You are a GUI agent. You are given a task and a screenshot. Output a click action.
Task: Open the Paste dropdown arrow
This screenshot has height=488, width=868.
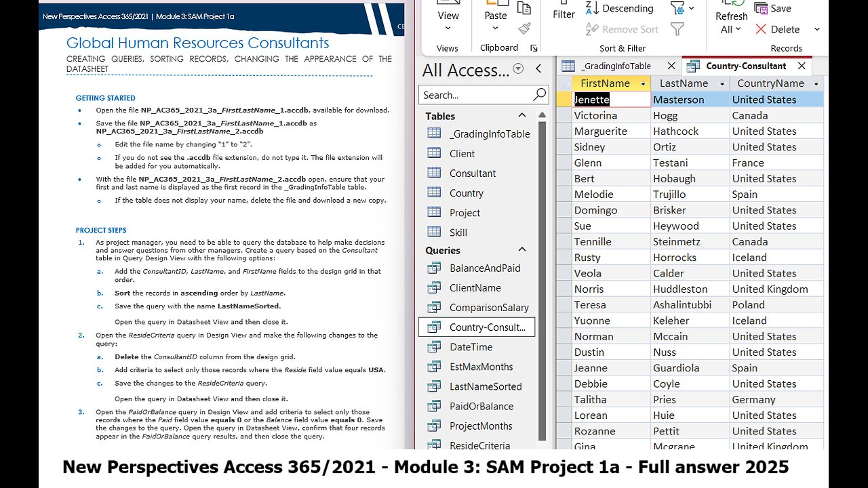click(495, 28)
